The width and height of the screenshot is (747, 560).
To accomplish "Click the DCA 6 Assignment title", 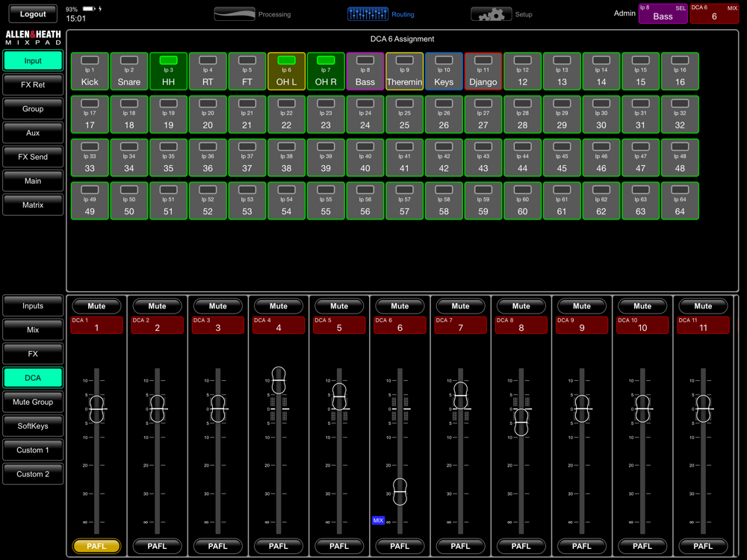I will click(402, 39).
